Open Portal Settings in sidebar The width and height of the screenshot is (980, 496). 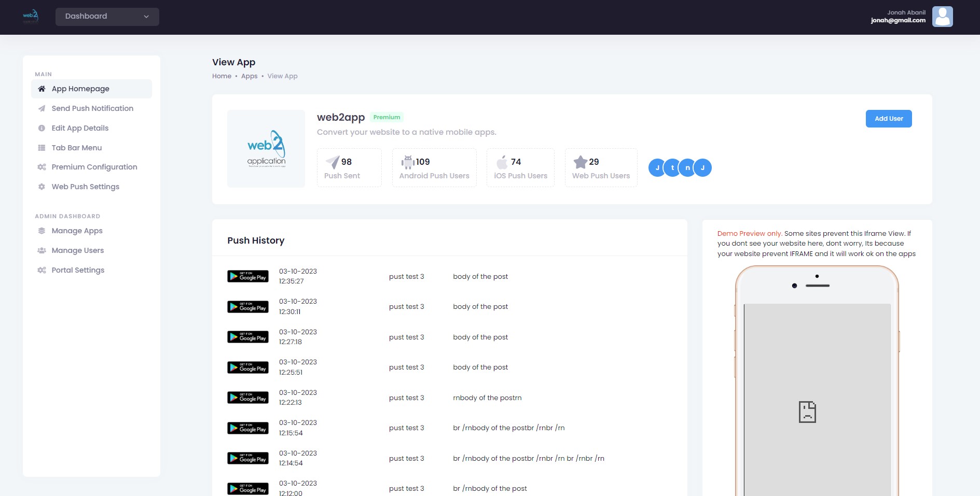78,270
